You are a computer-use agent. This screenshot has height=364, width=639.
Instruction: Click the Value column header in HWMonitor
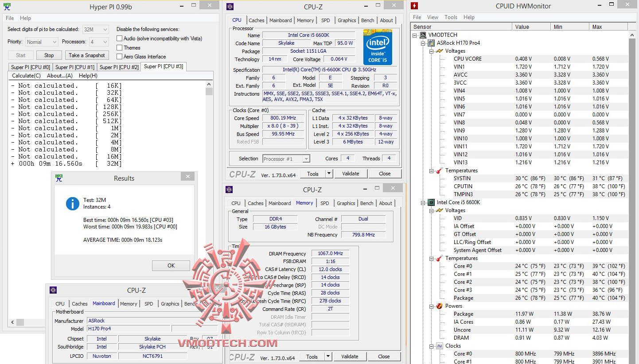[531, 27]
